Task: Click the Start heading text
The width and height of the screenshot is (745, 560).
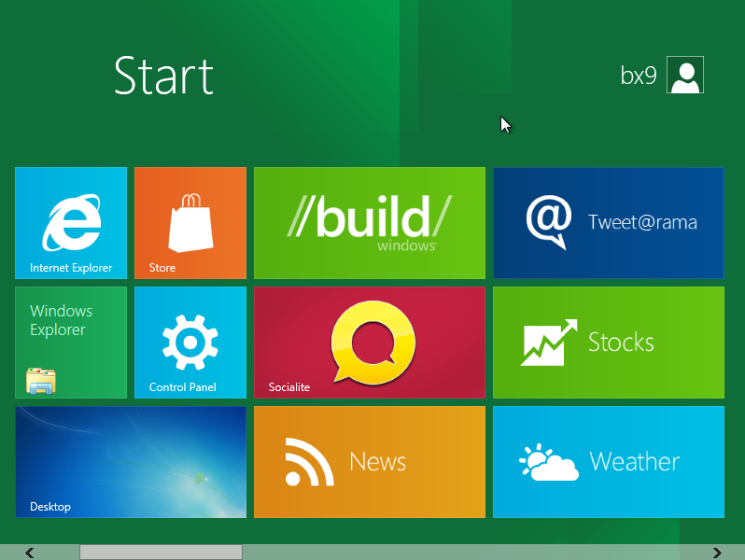Action: (164, 76)
